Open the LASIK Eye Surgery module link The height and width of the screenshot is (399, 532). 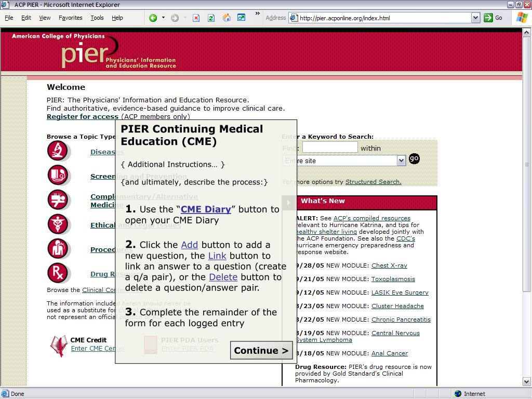pyautogui.click(x=400, y=292)
